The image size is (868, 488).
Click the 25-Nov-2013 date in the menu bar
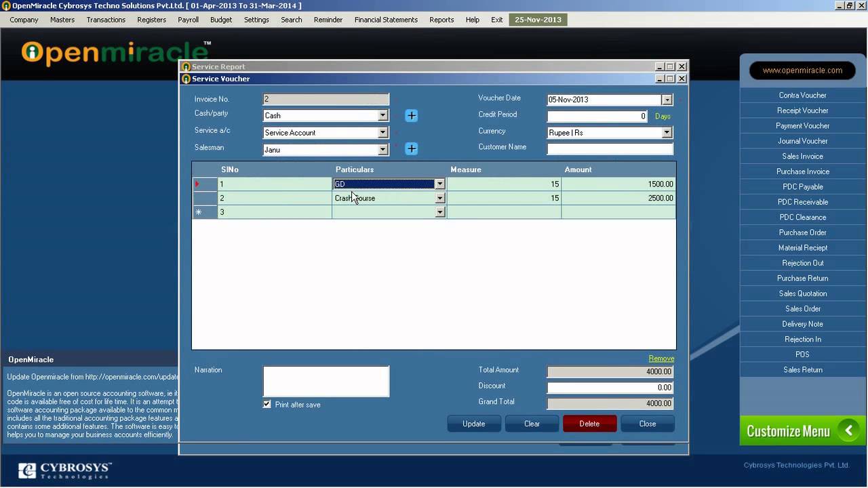(x=538, y=20)
